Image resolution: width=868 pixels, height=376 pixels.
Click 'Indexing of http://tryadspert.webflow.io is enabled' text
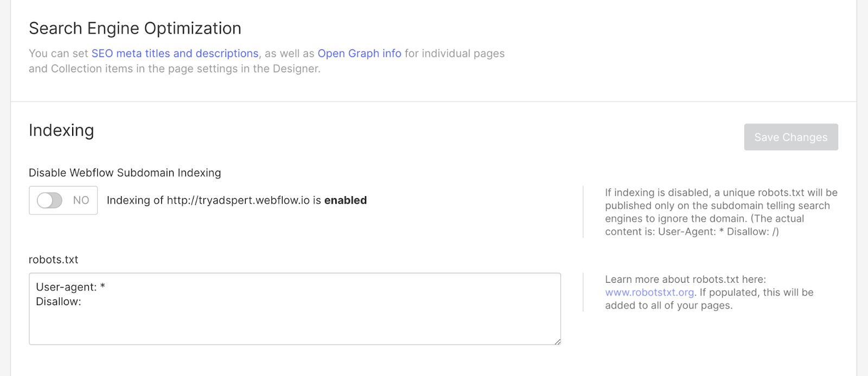click(237, 200)
